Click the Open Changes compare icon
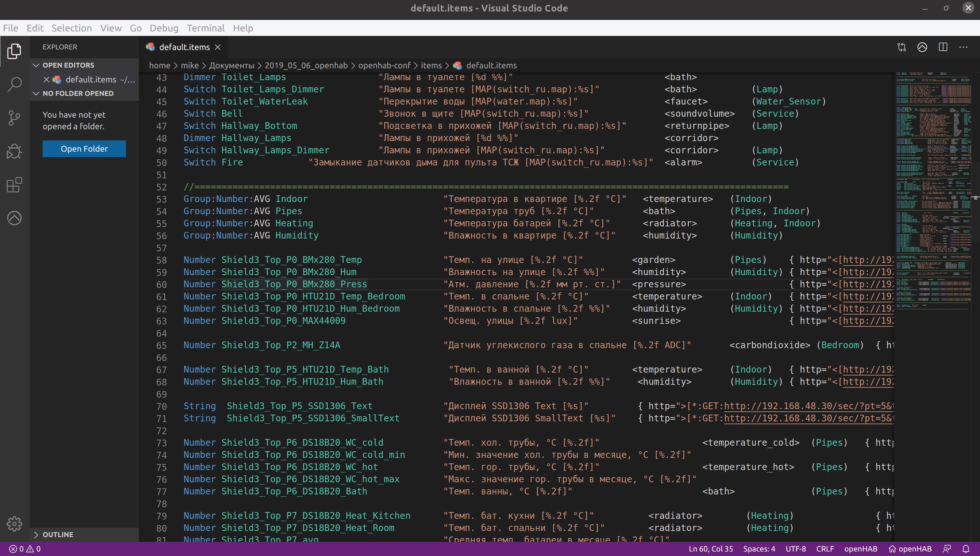The width and height of the screenshot is (980, 556). pyautogui.click(x=902, y=47)
